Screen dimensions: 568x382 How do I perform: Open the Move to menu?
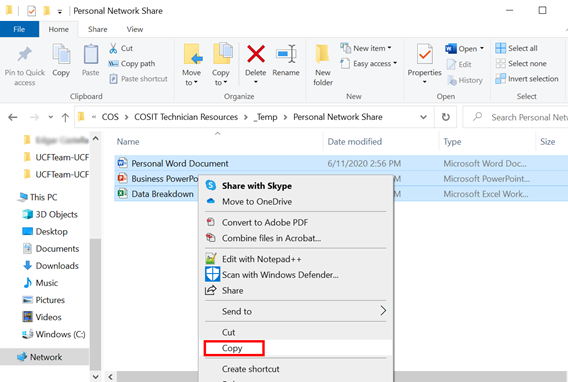click(x=191, y=65)
